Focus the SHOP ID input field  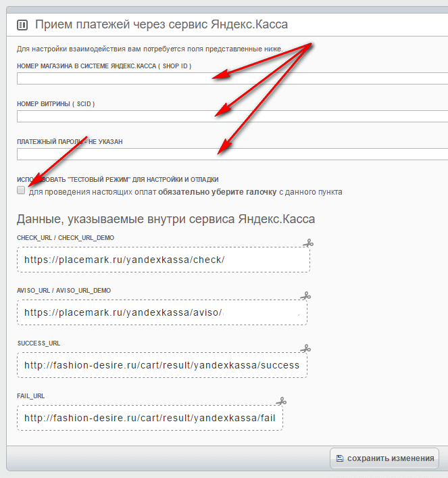(232, 78)
